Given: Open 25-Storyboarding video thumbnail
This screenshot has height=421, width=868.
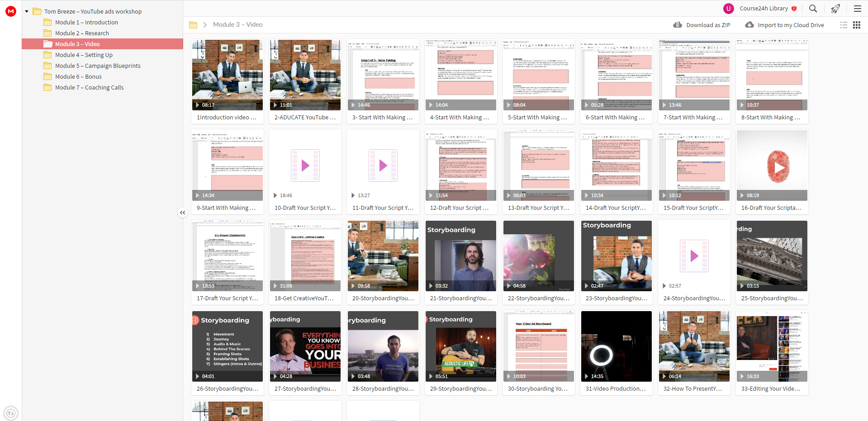Looking at the screenshot, I should (772, 256).
